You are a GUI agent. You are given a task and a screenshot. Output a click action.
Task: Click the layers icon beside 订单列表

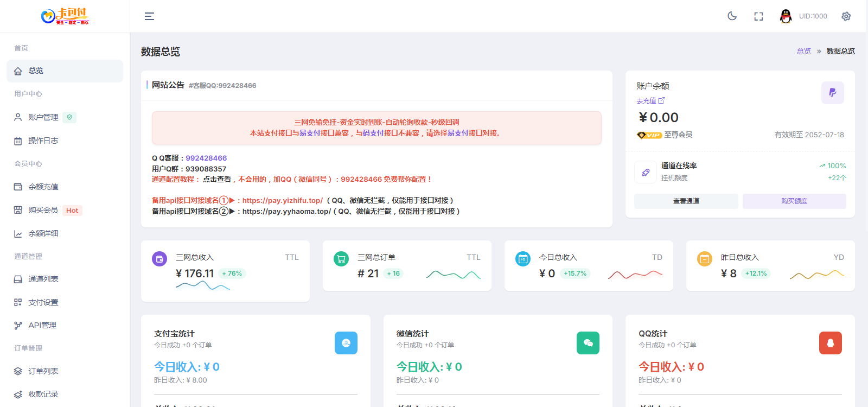[x=18, y=371]
